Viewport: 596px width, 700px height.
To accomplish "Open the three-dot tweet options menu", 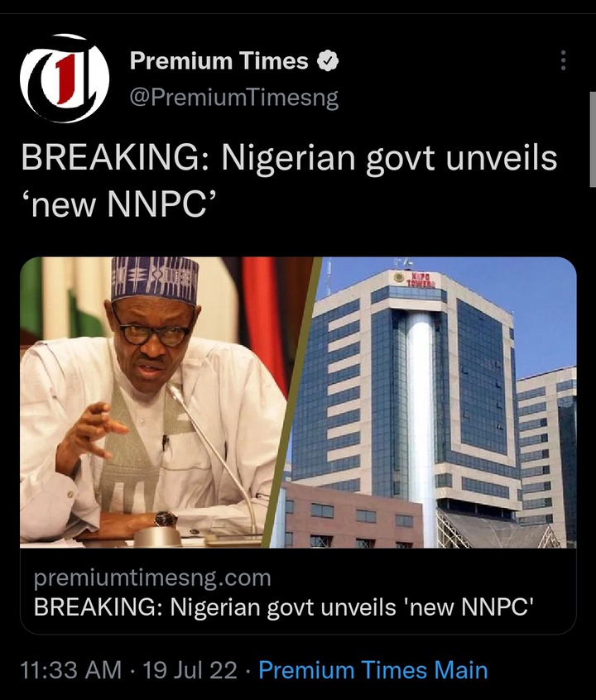I will point(564,60).
